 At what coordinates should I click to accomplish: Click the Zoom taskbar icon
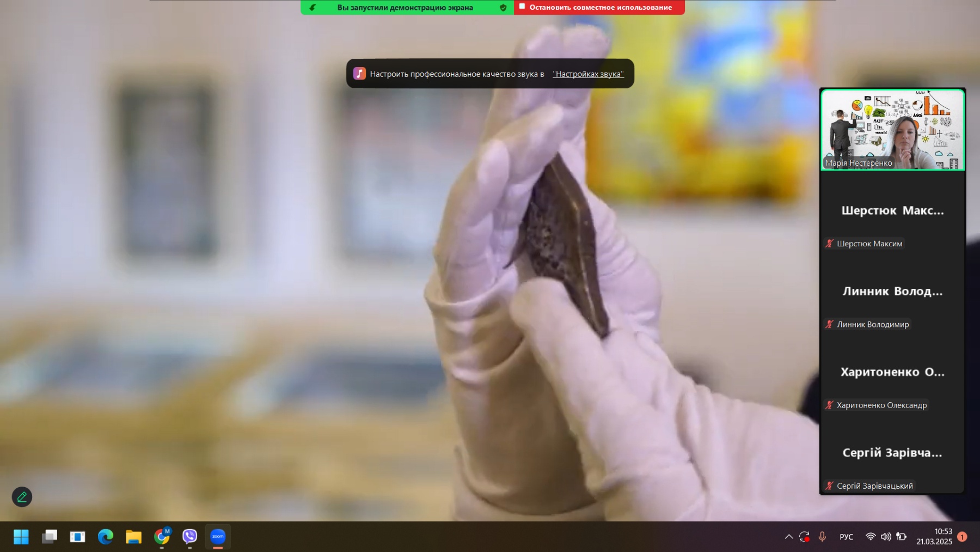(218, 537)
